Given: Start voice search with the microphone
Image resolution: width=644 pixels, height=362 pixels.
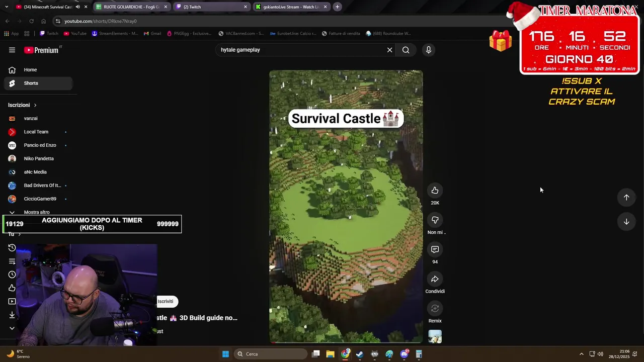Looking at the screenshot, I should click(429, 50).
